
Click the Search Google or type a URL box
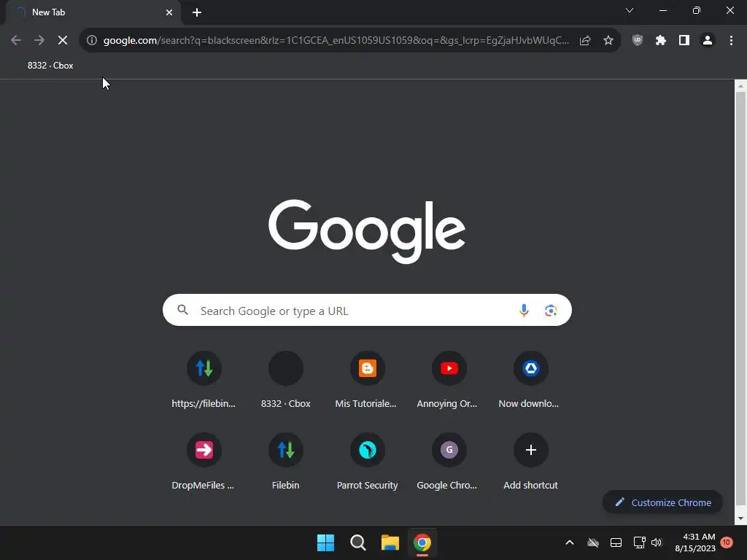[367, 311]
